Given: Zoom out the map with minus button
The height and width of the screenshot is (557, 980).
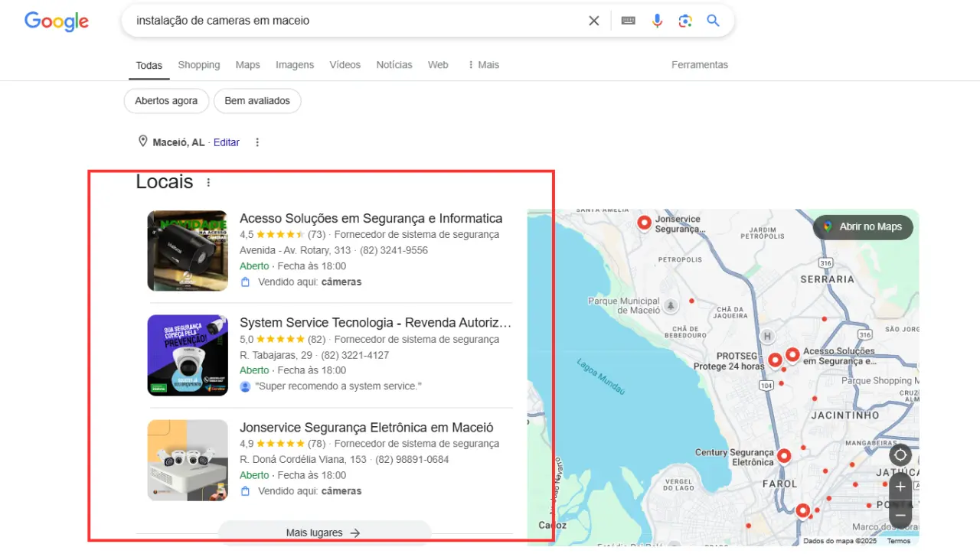Looking at the screenshot, I should click(x=900, y=516).
